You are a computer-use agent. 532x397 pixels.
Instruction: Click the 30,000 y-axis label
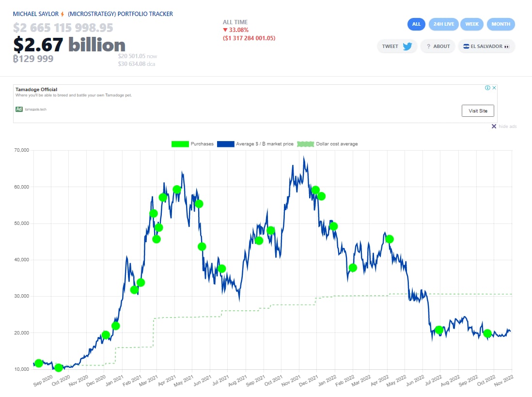(21, 296)
